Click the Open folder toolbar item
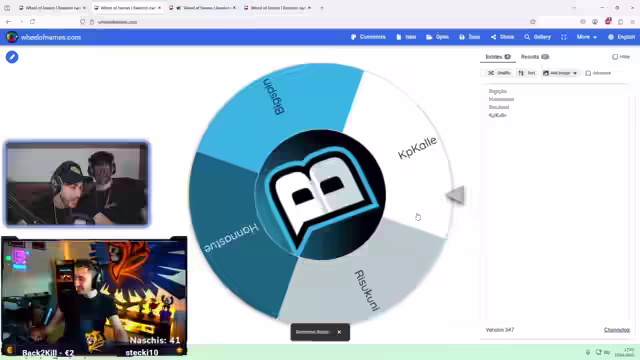This screenshot has width=640, height=360. (x=438, y=37)
